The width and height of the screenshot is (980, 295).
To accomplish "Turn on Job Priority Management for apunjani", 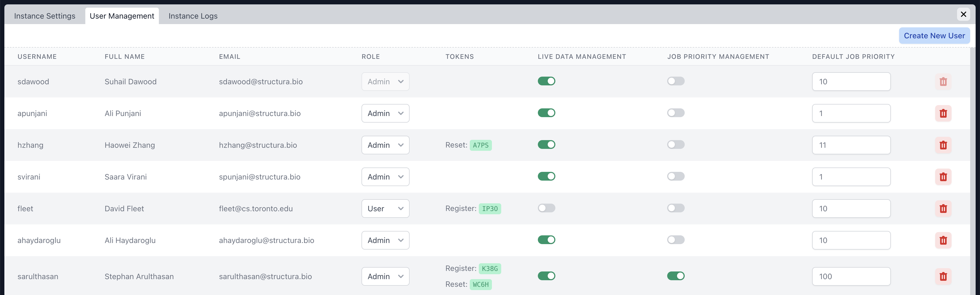I will point(675,113).
